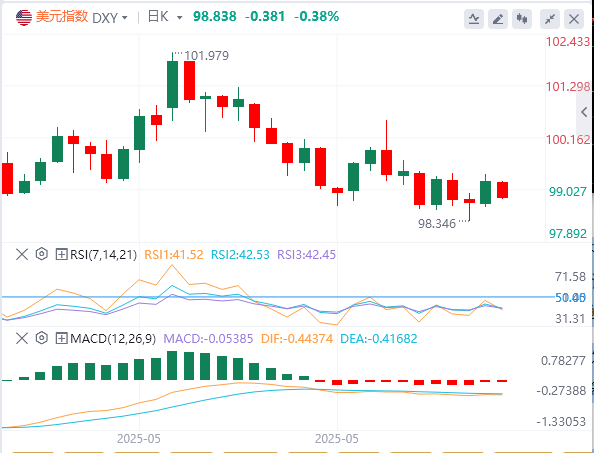This screenshot has width=594, height=453.
Task: Click the shrink chart arrows icon
Action: pyautogui.click(x=550, y=19)
